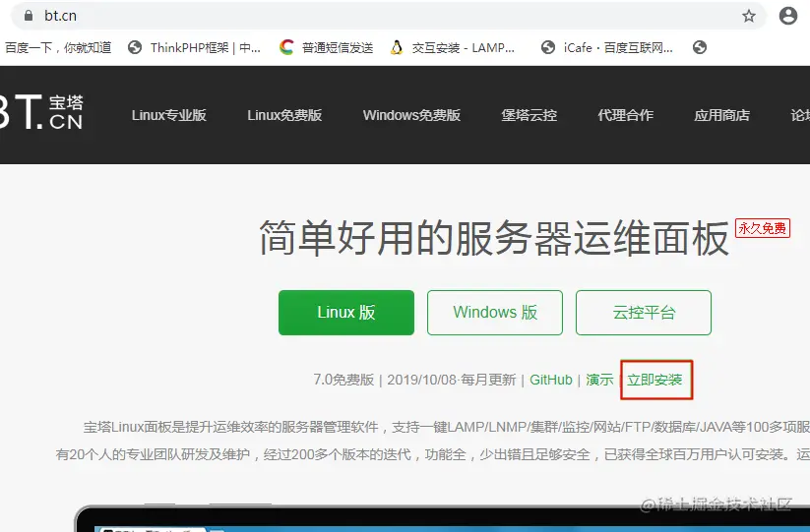Click the 普通短信发送 bookmark icon
The width and height of the screenshot is (810, 532).
point(286,47)
